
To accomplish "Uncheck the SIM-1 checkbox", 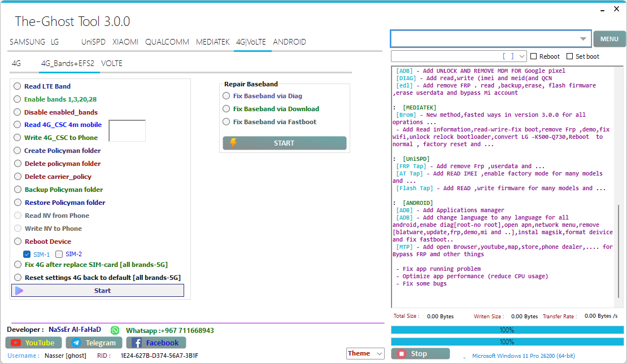I will (x=27, y=254).
